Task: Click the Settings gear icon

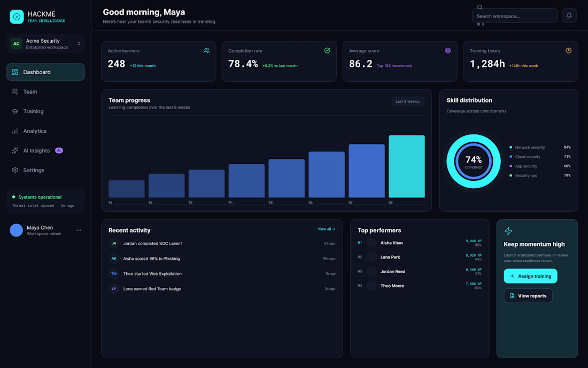Action: point(15,170)
